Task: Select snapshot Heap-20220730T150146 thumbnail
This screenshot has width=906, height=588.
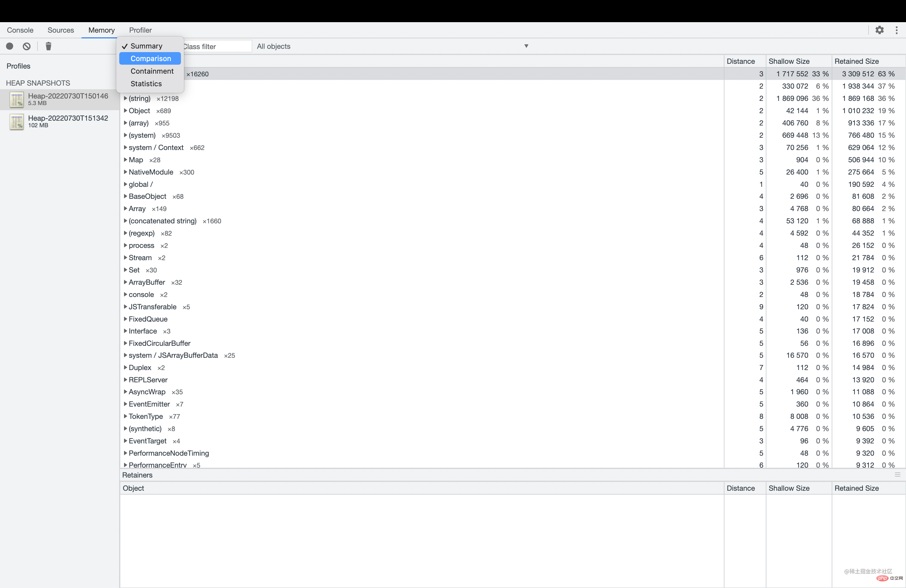Action: click(x=17, y=99)
